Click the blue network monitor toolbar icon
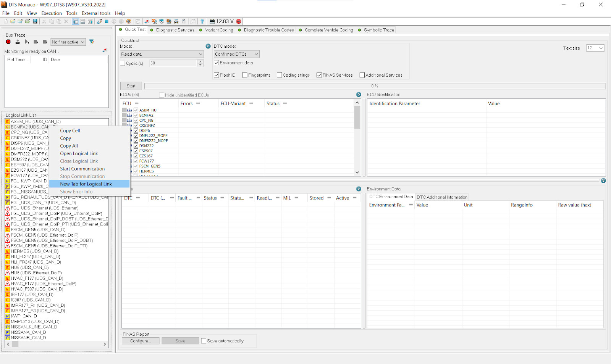Viewport: 611px width, 364px height. (162, 21)
